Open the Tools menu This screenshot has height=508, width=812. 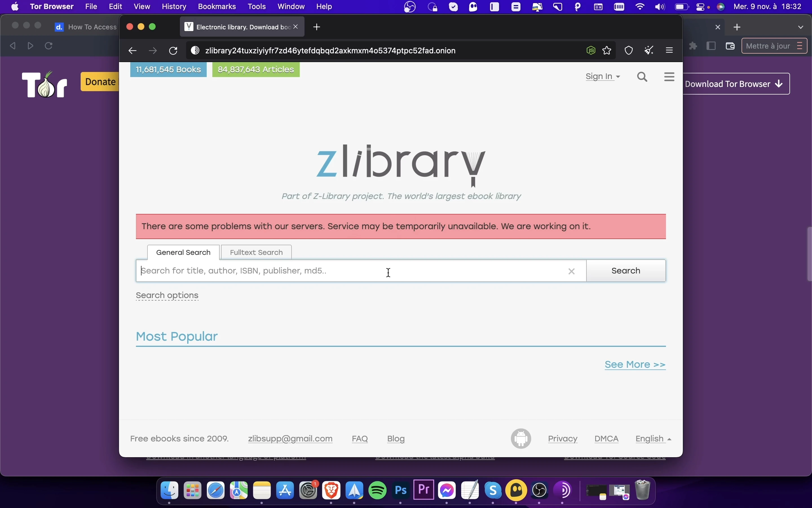point(257,7)
